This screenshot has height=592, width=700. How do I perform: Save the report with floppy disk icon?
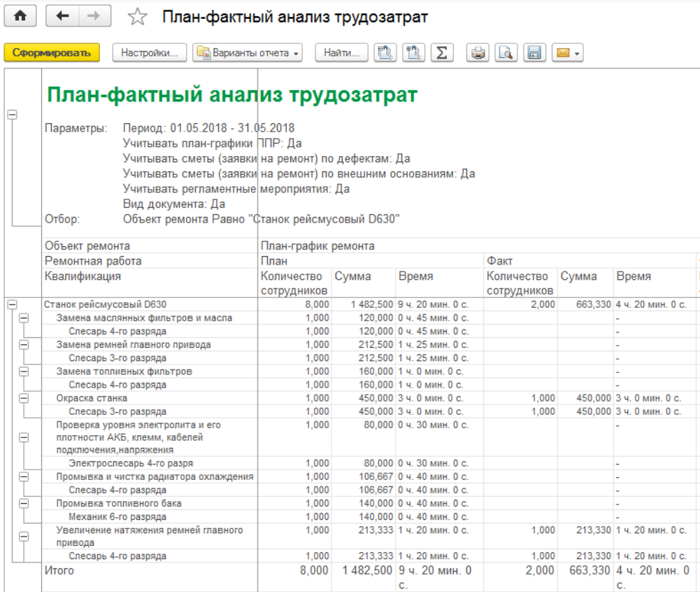[x=534, y=52]
